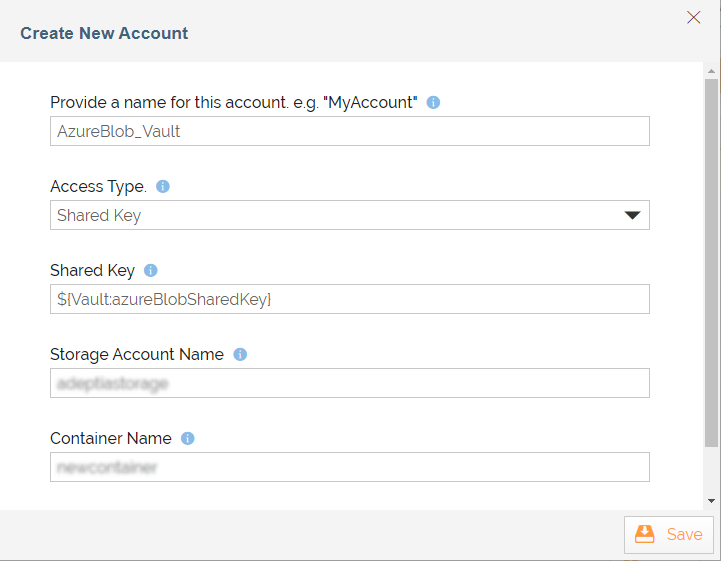This screenshot has width=721, height=561.
Task: Click the Access Type info icon
Action: pyautogui.click(x=163, y=186)
